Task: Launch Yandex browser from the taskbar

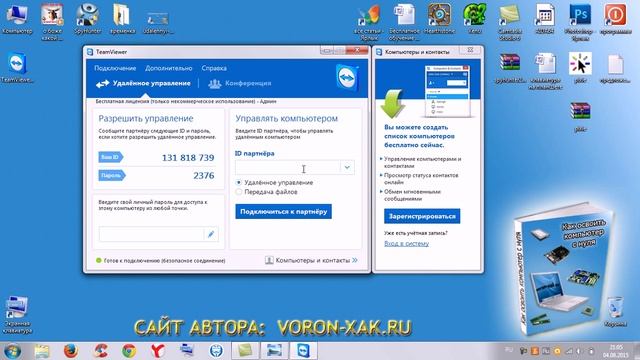Action: click(158, 351)
